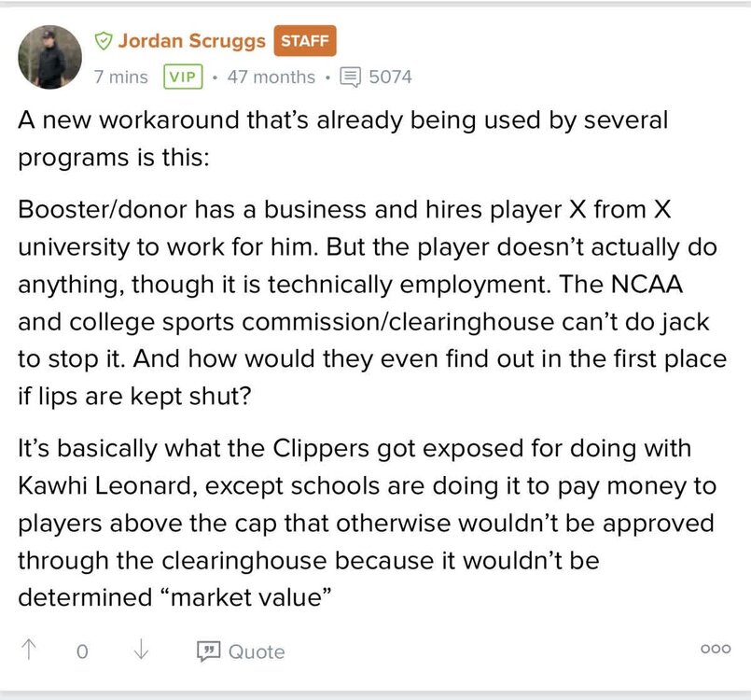Click the "Kawhi Leonard" text in post

coord(99,485)
